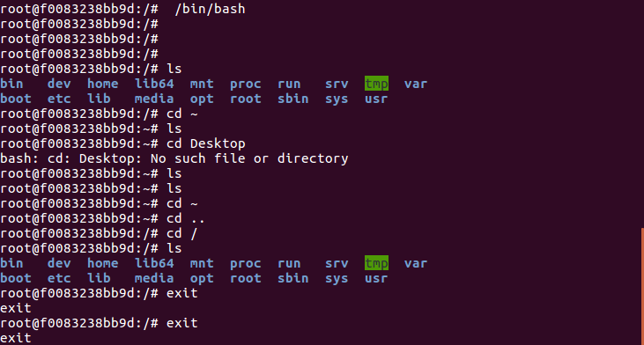
Task: Click the highlighted tmp directory in second listing
Action: tap(376, 263)
